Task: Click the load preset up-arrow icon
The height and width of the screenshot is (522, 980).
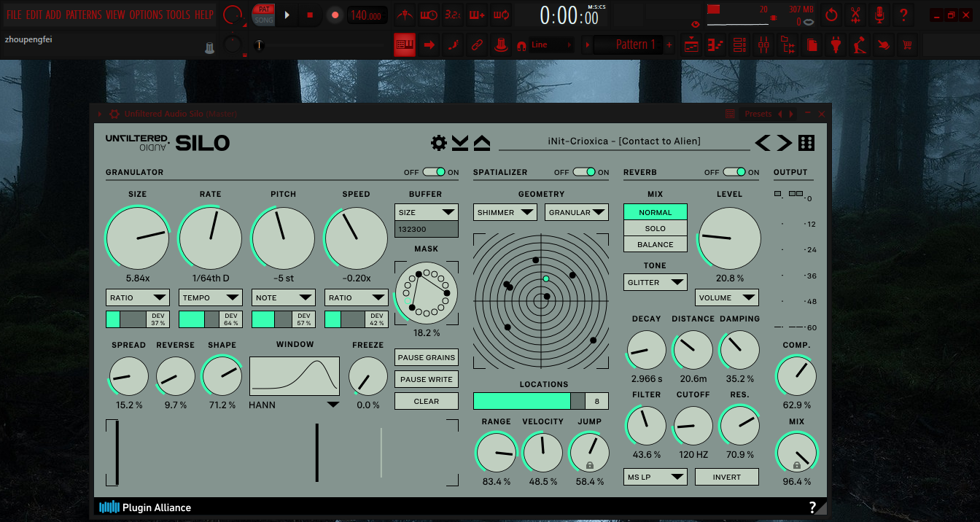Action: tap(482, 143)
